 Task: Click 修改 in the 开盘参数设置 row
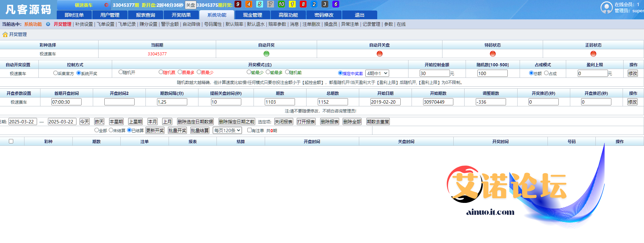click(632, 102)
